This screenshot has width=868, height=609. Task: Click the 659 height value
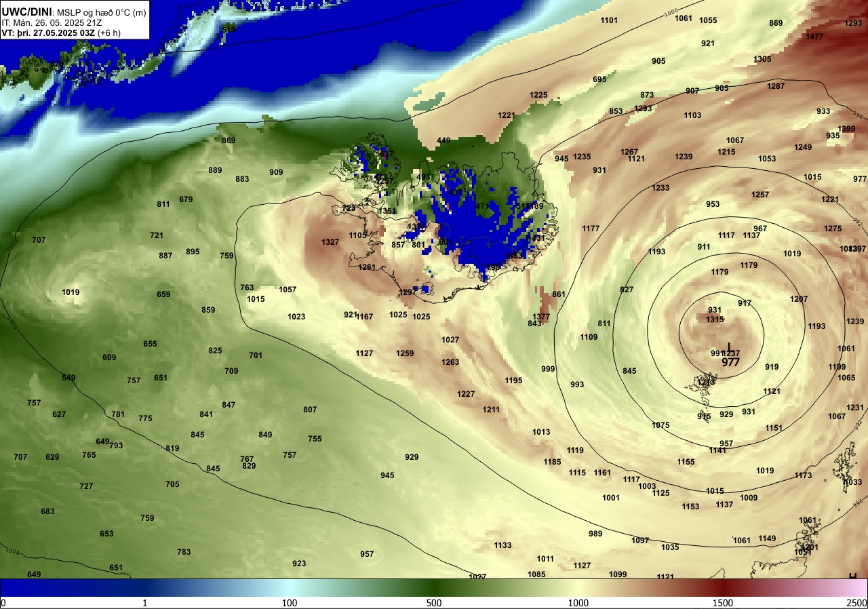pyautogui.click(x=163, y=294)
